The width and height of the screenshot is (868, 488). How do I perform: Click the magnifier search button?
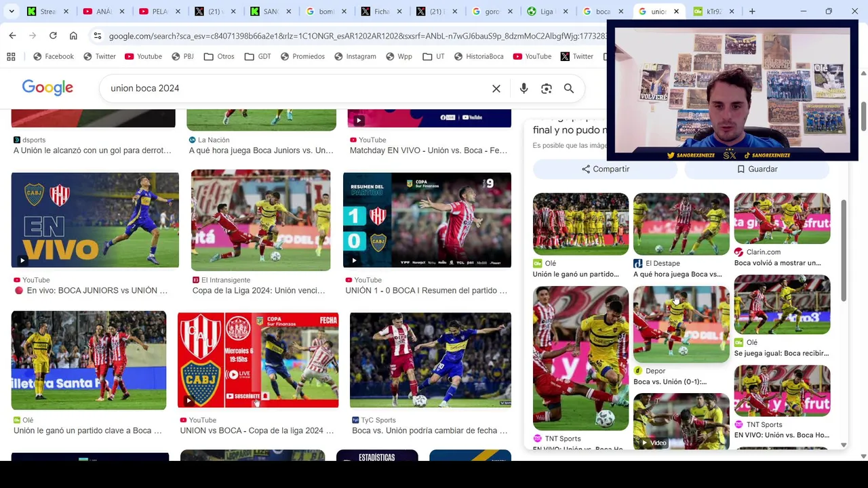pos(569,89)
